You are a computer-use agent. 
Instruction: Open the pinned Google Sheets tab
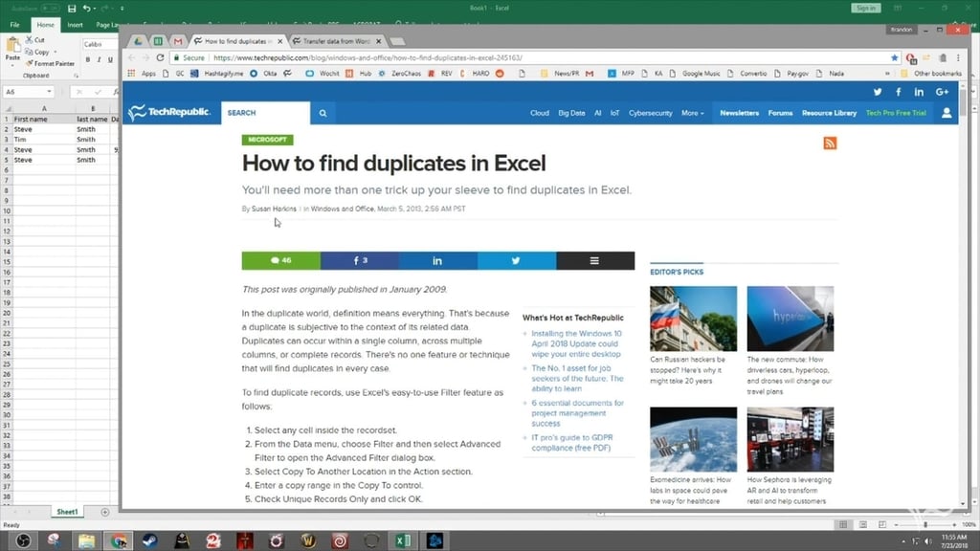[x=158, y=41]
